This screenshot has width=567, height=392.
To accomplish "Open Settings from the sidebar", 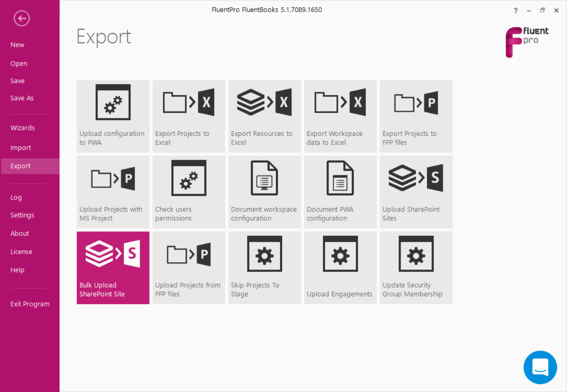I will pyautogui.click(x=22, y=215).
